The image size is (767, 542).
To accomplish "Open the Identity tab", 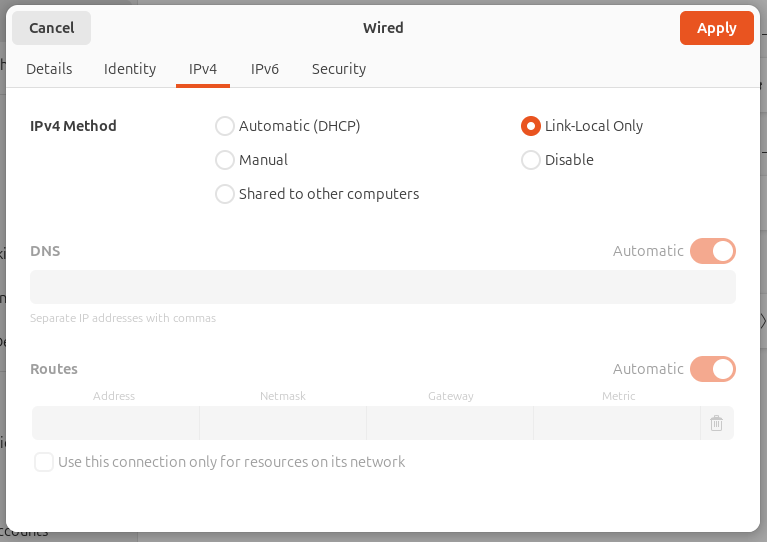I will (130, 69).
